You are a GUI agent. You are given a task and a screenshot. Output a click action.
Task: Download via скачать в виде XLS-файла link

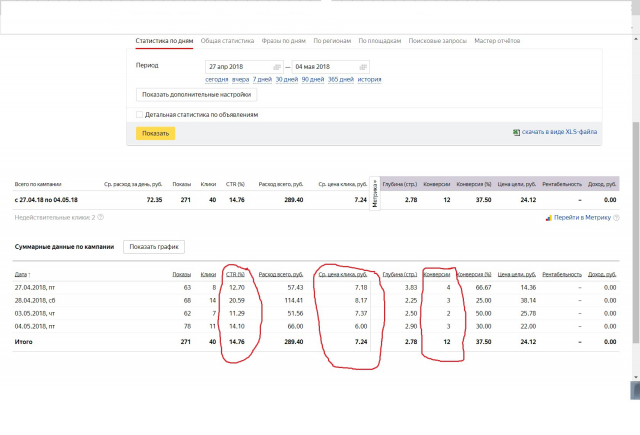559,132
